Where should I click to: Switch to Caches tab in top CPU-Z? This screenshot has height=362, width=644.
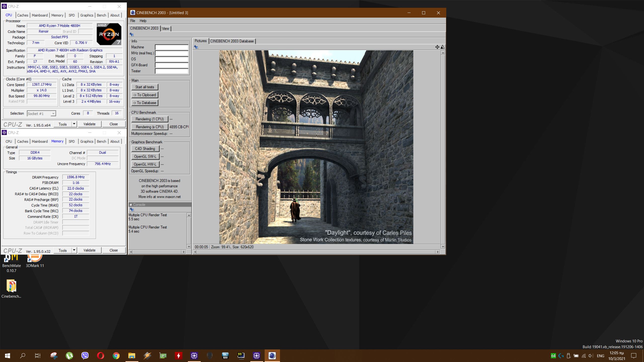23,15
